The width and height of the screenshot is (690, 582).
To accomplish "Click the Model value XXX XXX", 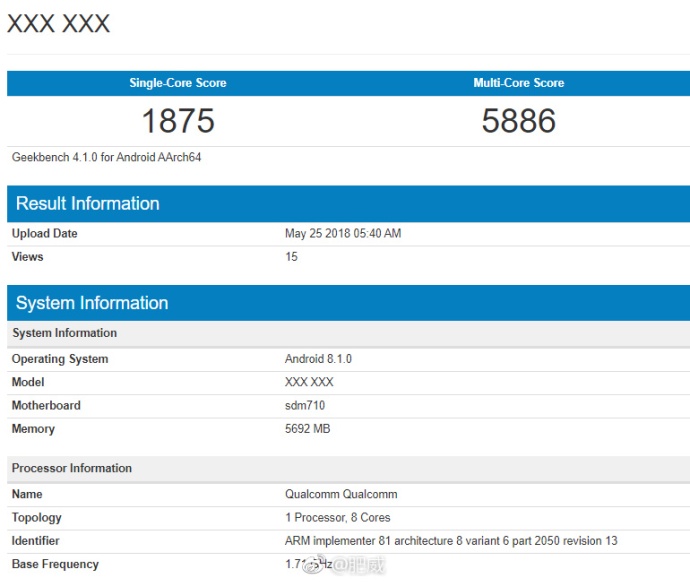I will 309,382.
